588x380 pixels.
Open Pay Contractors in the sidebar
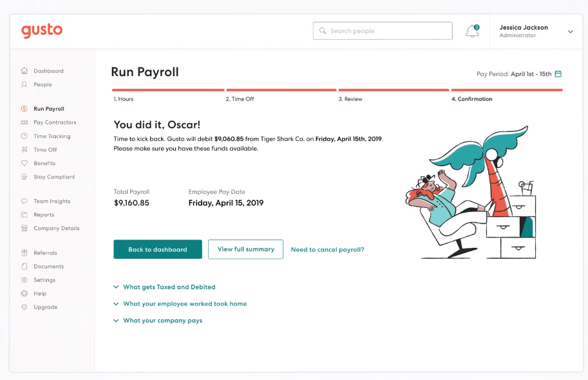(55, 122)
